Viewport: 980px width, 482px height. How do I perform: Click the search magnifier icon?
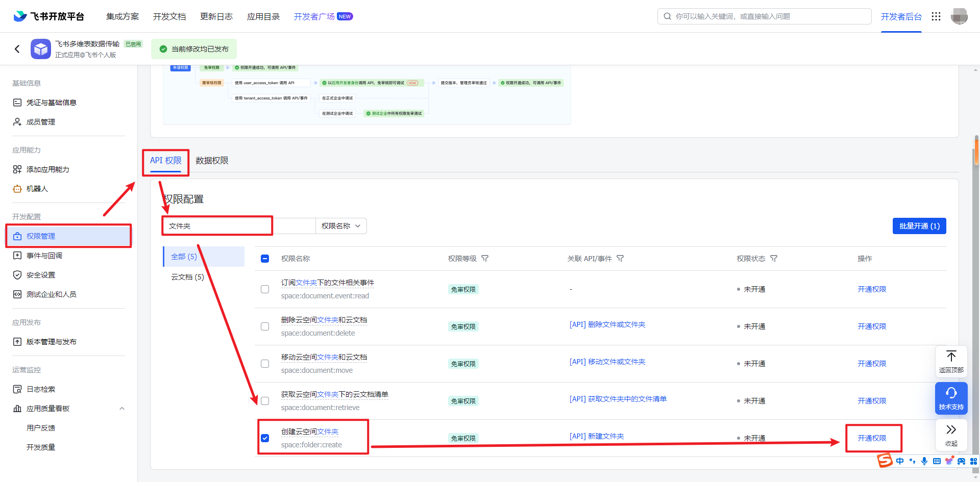tap(667, 16)
